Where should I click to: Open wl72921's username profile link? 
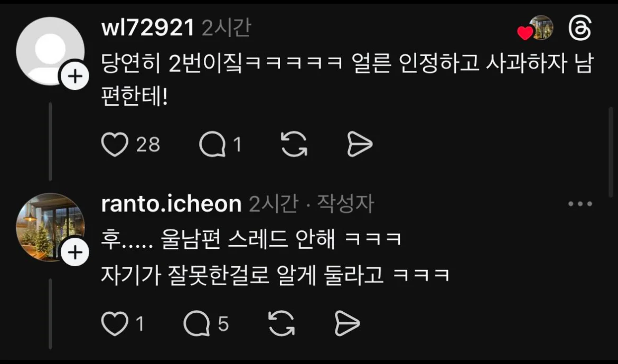coord(148,28)
